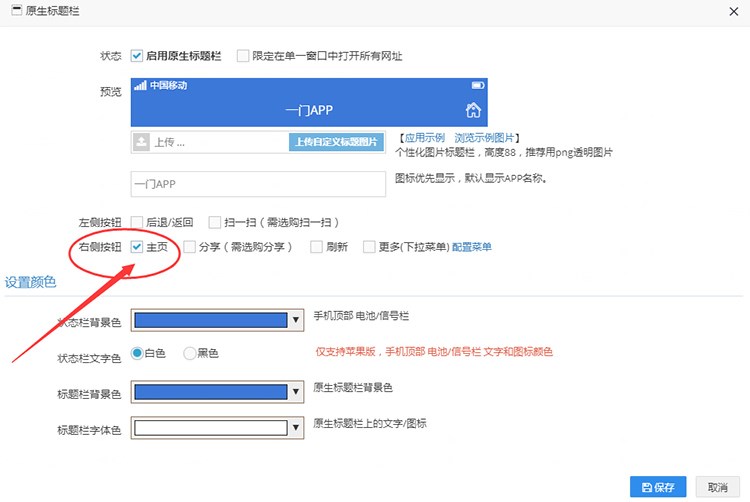Viewport: 750px width, 502px height.
Task: Check 更多(下拉菜单) checkbox
Action: click(369, 247)
